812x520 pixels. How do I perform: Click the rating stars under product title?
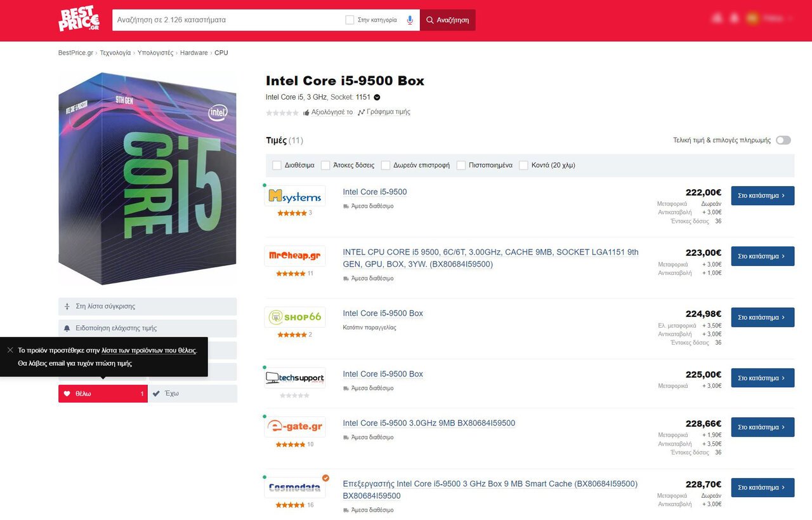pyautogui.click(x=282, y=112)
